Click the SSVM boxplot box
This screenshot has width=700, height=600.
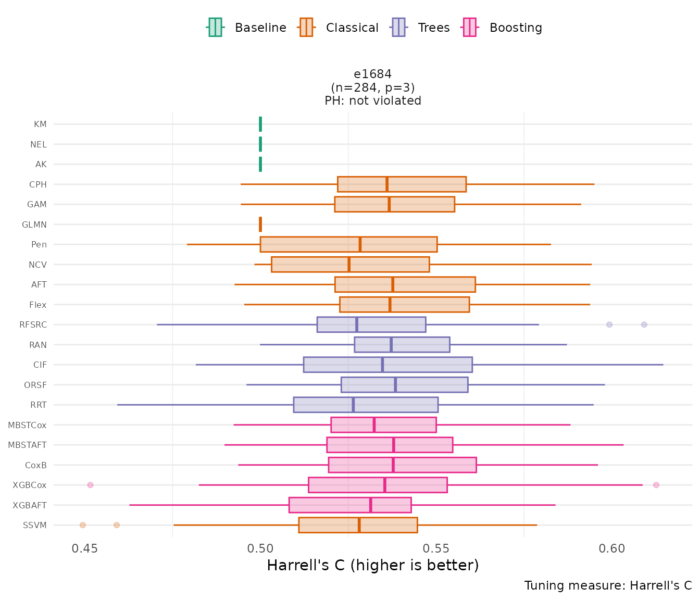[358, 525]
